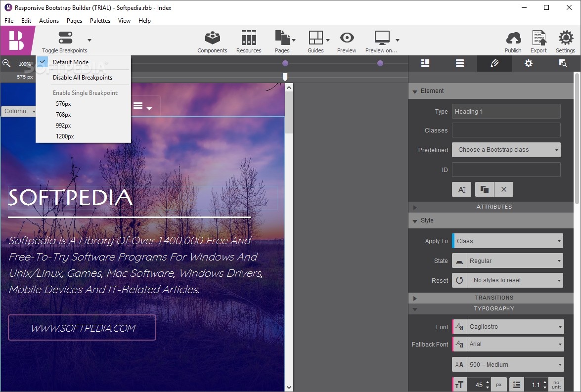
Task: Click the hamburger menu icon on canvas
Action: point(138,106)
